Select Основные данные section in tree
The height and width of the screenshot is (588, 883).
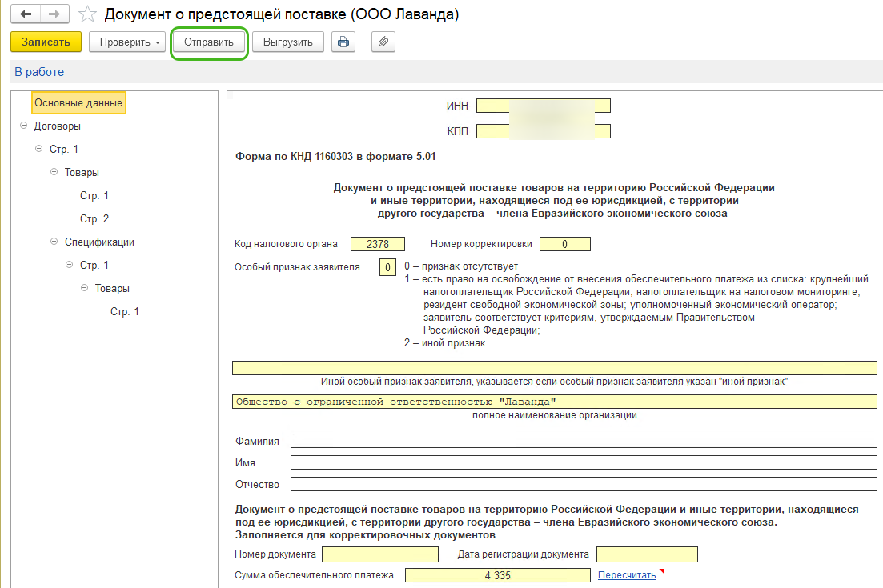78,103
